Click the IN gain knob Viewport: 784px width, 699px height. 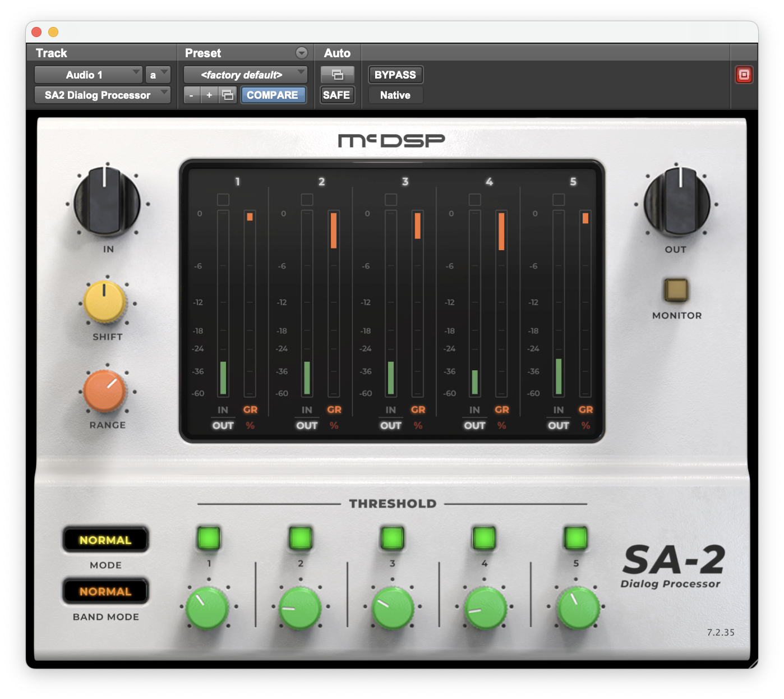pos(107,201)
